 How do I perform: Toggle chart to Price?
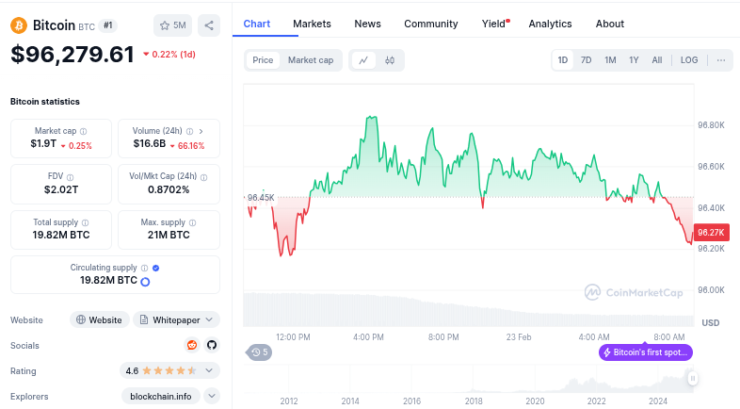262,60
